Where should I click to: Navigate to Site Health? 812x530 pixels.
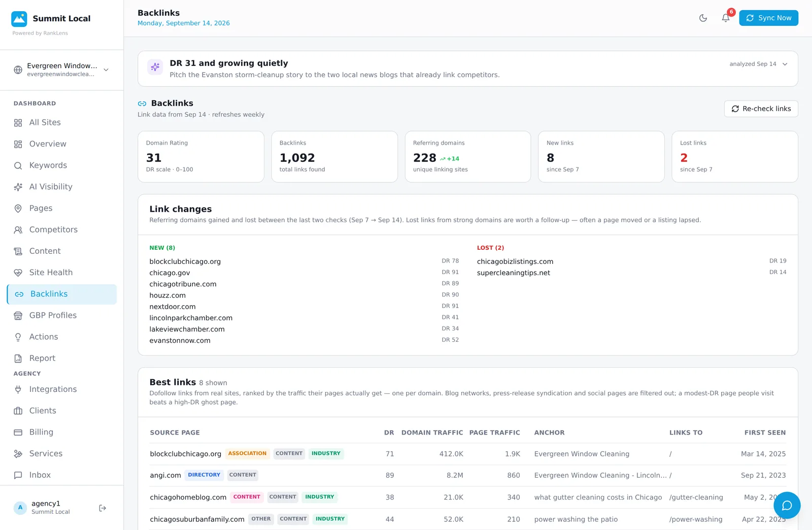(62, 273)
